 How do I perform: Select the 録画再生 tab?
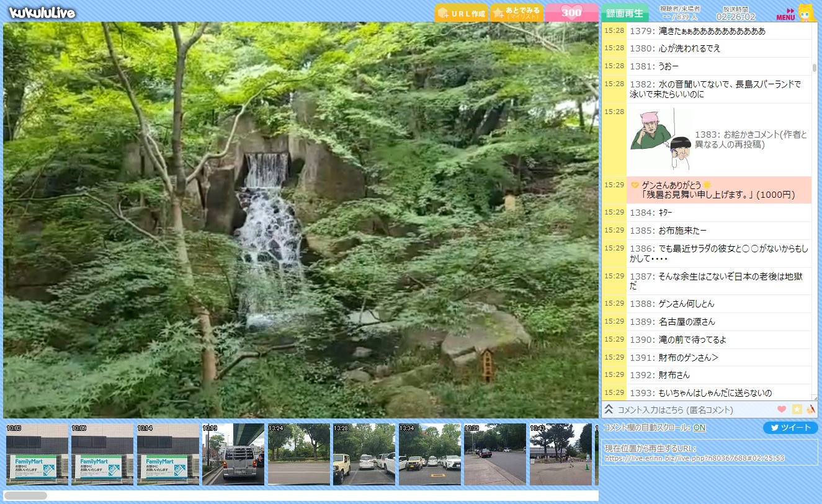click(625, 13)
